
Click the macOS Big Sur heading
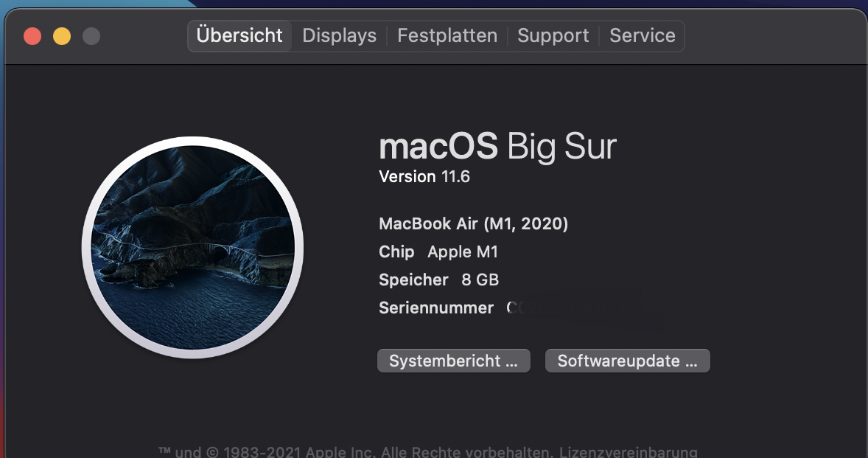[497, 147]
